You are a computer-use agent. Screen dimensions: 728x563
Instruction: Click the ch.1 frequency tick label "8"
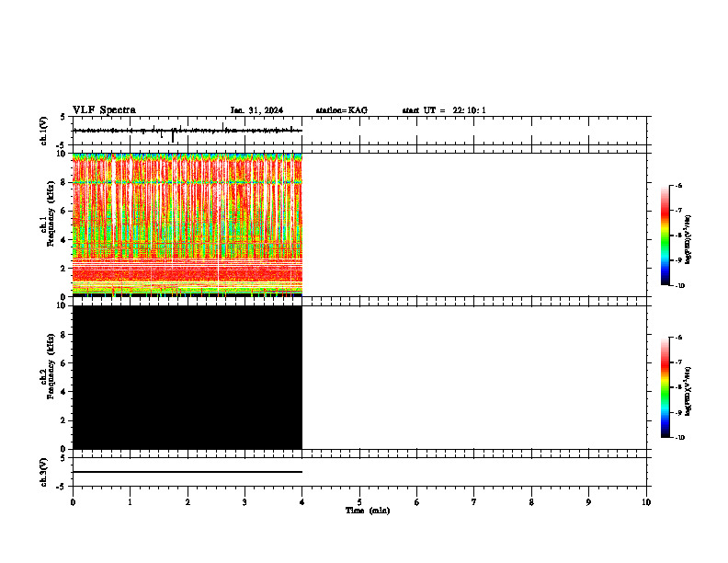[x=64, y=182]
